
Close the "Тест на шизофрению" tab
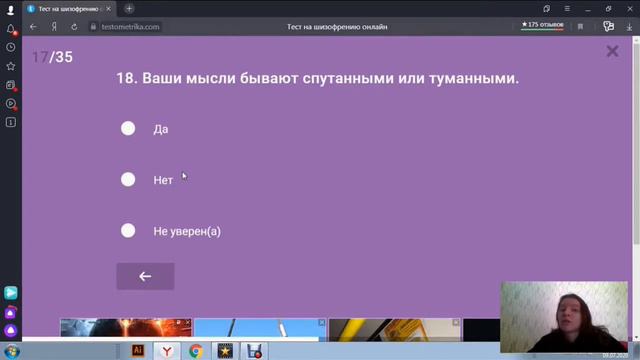pos(108,9)
